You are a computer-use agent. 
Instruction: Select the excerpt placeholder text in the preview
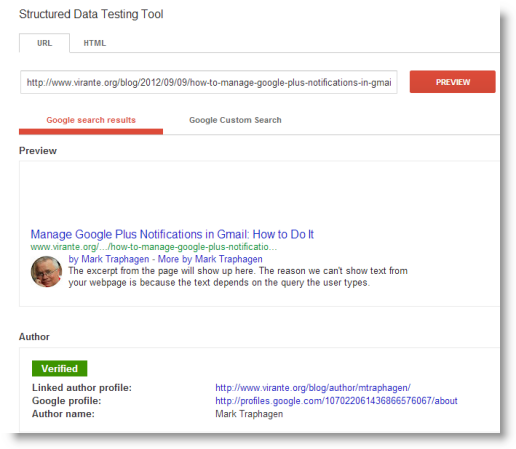pyautogui.click(x=238, y=277)
